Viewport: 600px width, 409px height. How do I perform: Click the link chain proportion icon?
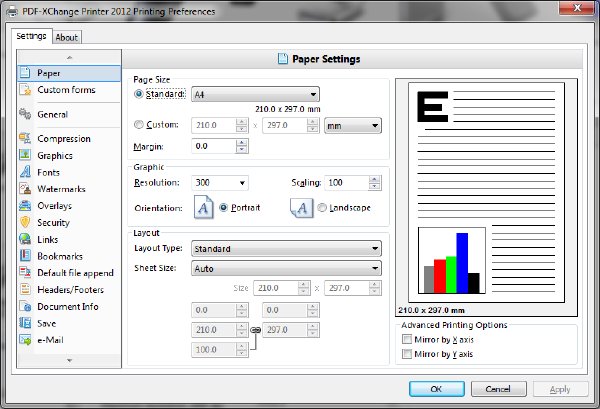pos(255,330)
